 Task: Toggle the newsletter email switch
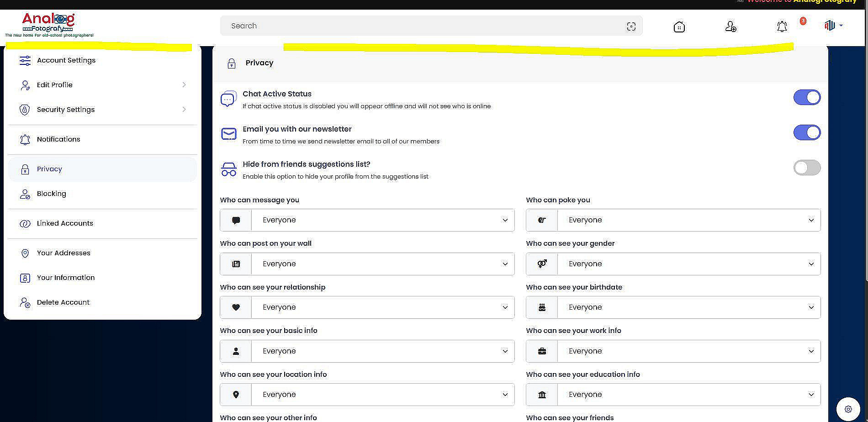[x=807, y=132]
